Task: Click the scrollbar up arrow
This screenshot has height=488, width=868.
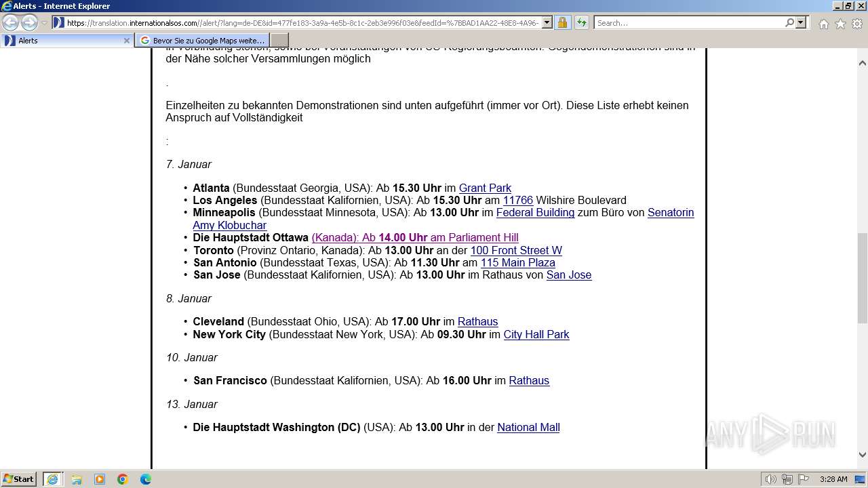Action: pyautogui.click(x=862, y=63)
